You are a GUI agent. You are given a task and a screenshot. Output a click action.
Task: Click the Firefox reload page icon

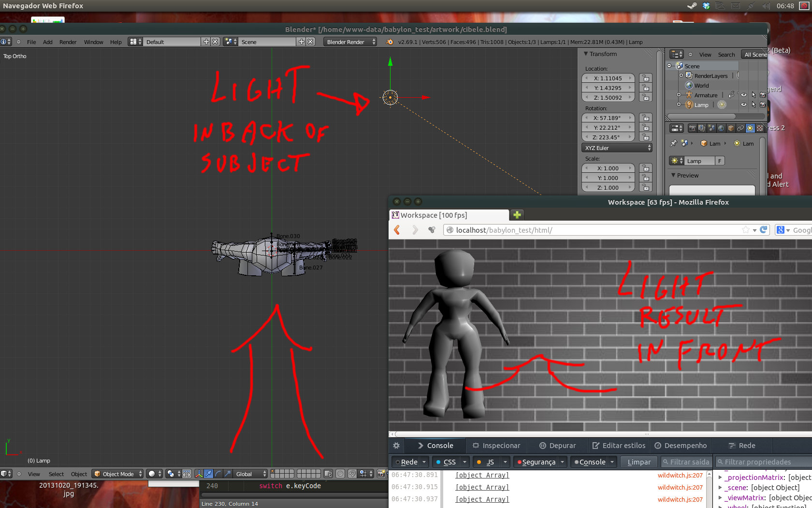(764, 230)
